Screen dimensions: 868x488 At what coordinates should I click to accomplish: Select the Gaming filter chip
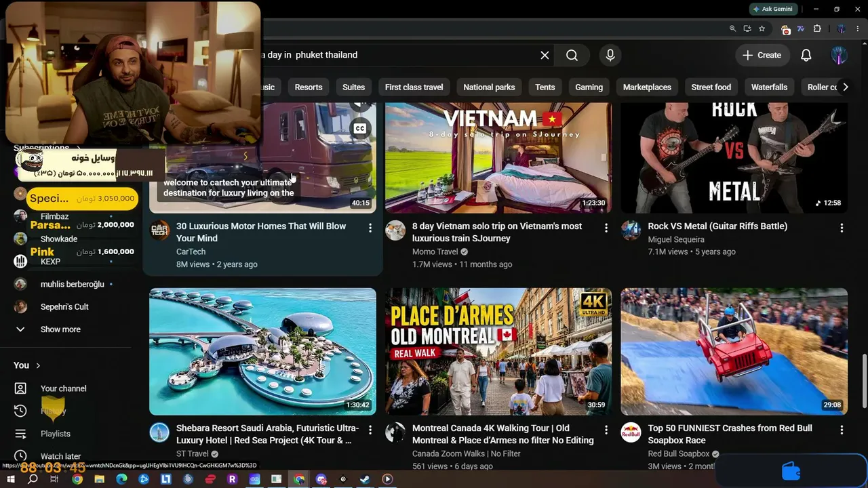589,87
